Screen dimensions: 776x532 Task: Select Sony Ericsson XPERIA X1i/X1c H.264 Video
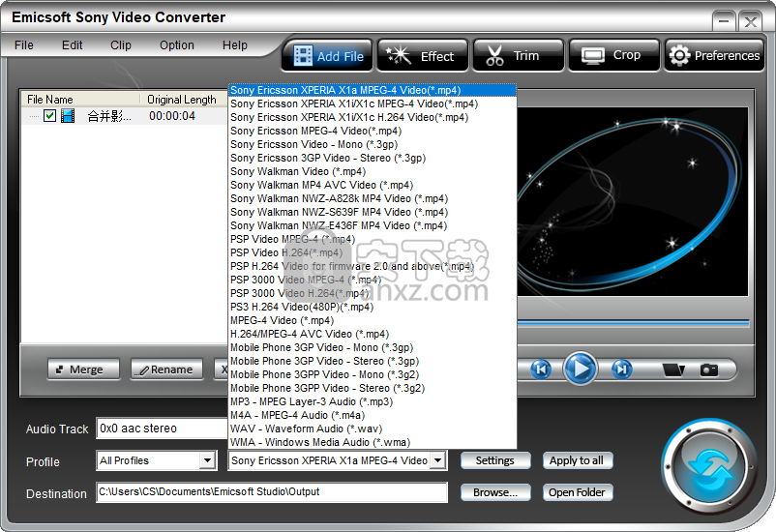[373, 117]
